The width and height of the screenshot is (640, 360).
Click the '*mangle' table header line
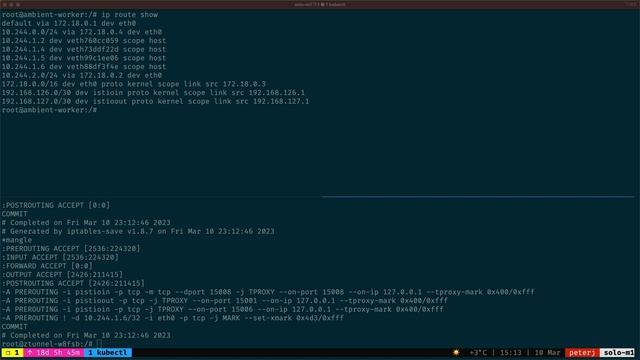17,240
